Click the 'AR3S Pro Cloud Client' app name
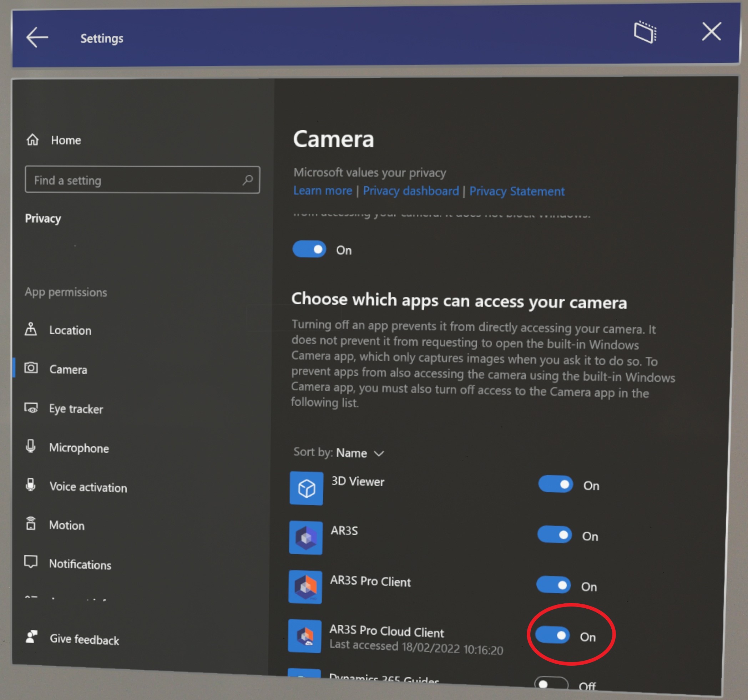This screenshot has width=748, height=700. 387,631
